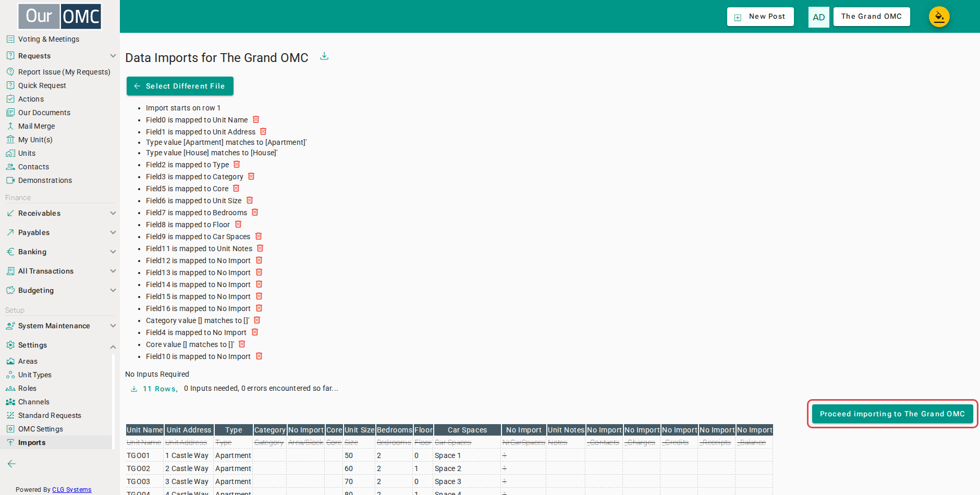The image size is (980, 495).
Task: Navigate to Unit Types settings
Action: pos(34,375)
